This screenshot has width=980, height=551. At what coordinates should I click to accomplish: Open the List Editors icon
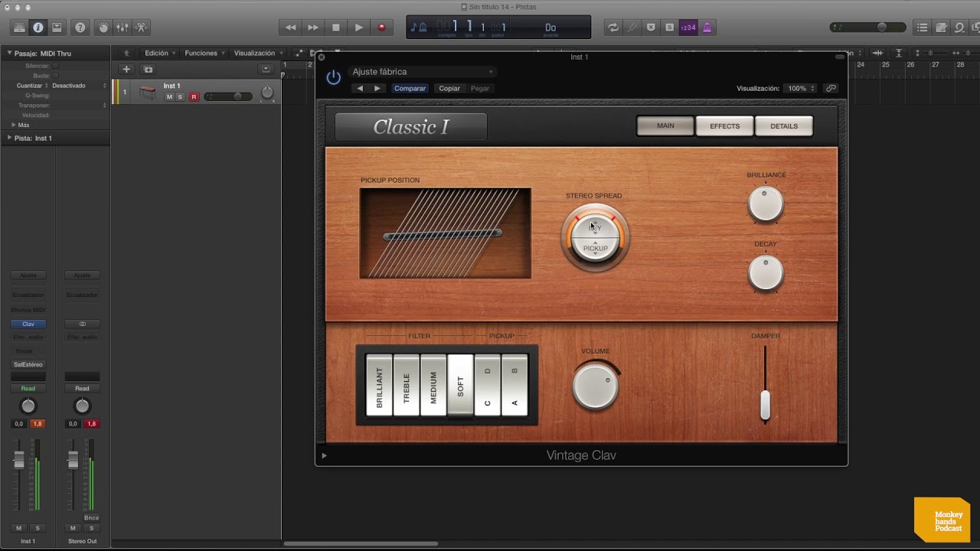(923, 28)
